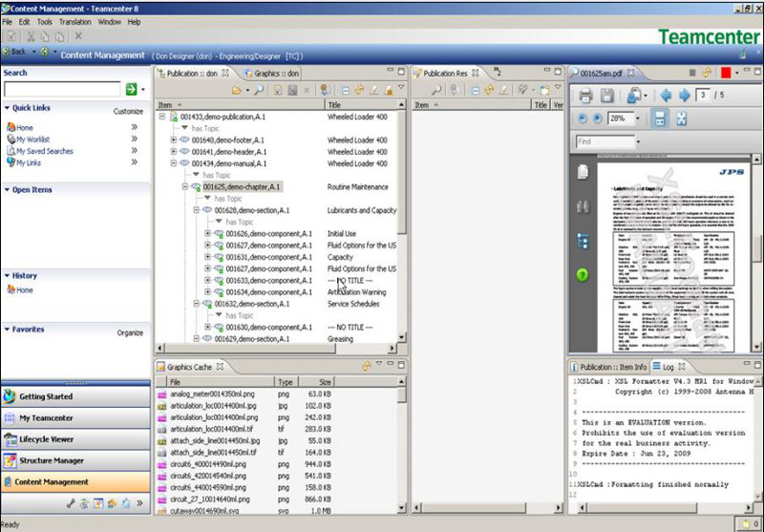Click the collapse all icon in Publication toolbar
This screenshot has width=764, height=532.
click(x=345, y=90)
